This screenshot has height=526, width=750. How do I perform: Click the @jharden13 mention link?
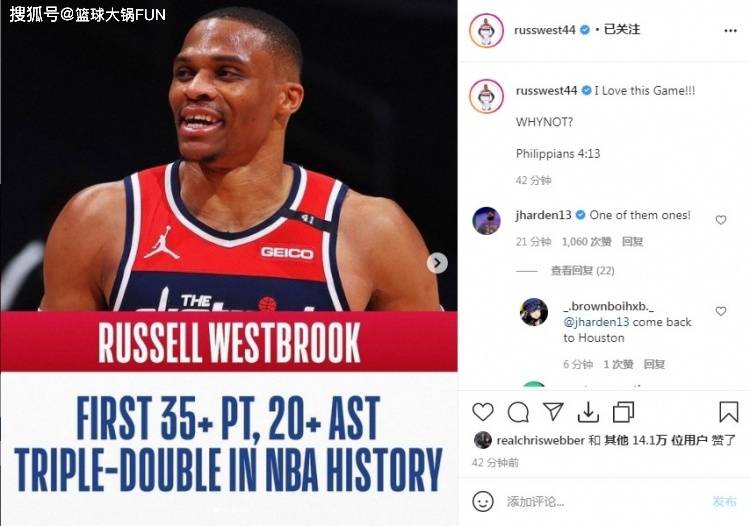(x=596, y=322)
